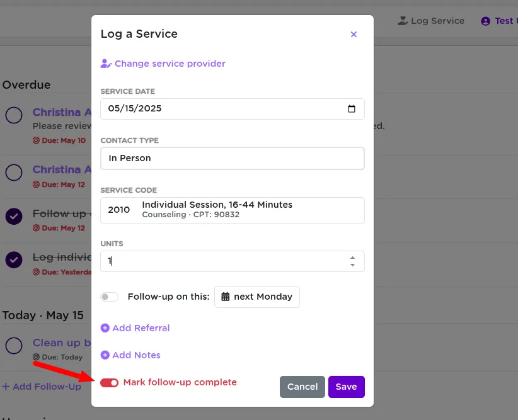The image size is (518, 420).
Task: Turn off Mark follow-up complete toggle
Action: click(109, 382)
